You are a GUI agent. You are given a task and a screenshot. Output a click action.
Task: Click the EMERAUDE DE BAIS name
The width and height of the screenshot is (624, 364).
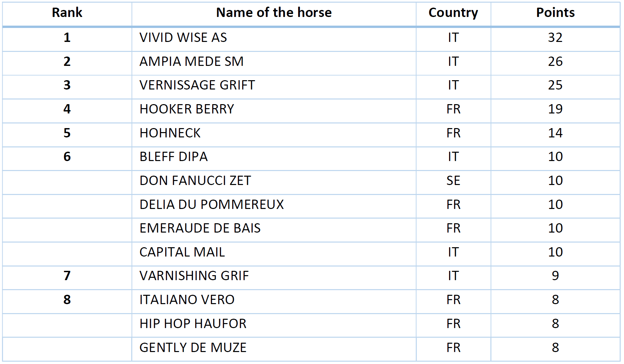coord(200,228)
